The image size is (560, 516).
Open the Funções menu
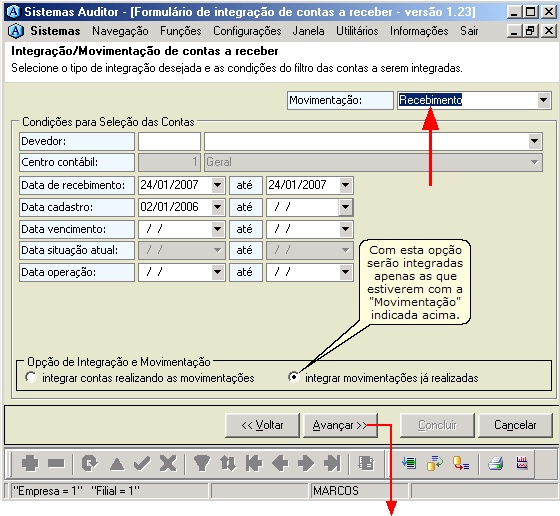click(x=180, y=31)
